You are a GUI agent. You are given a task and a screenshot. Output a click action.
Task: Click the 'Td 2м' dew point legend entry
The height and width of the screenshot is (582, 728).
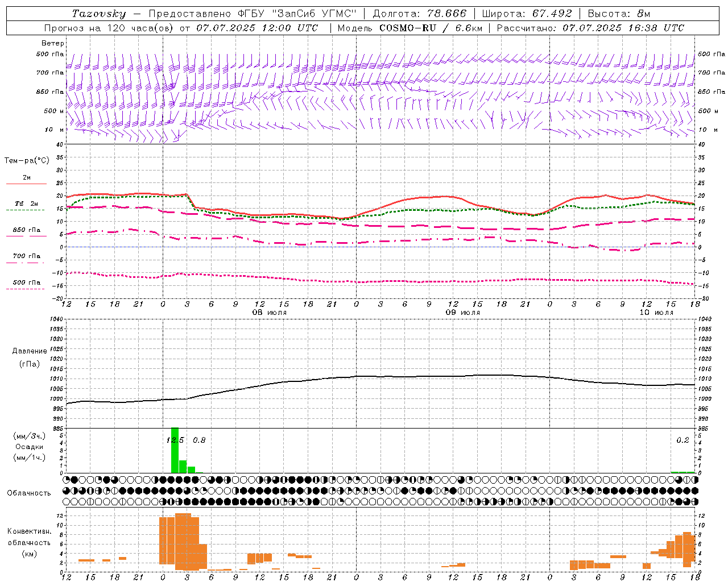pos(26,205)
